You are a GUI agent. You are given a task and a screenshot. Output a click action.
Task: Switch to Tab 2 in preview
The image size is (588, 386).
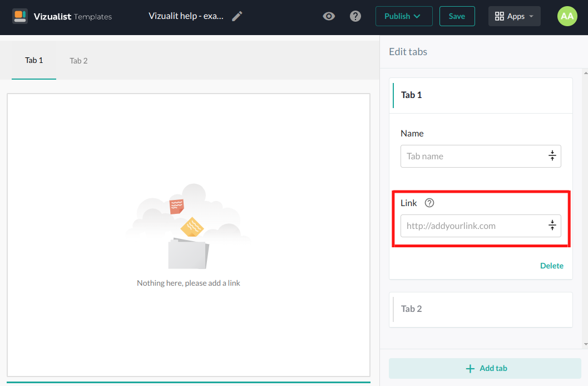[x=78, y=61]
